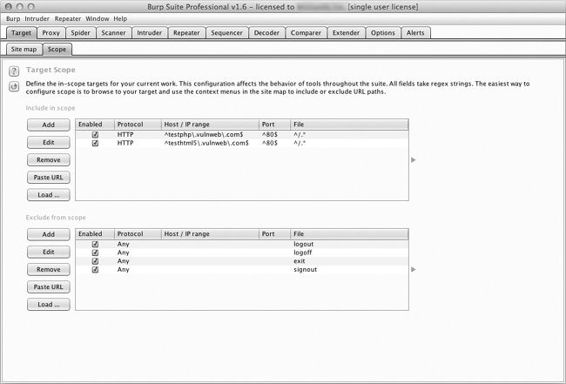This screenshot has height=384, width=566.
Task: Click Port column header in Include table
Action: tap(274, 125)
